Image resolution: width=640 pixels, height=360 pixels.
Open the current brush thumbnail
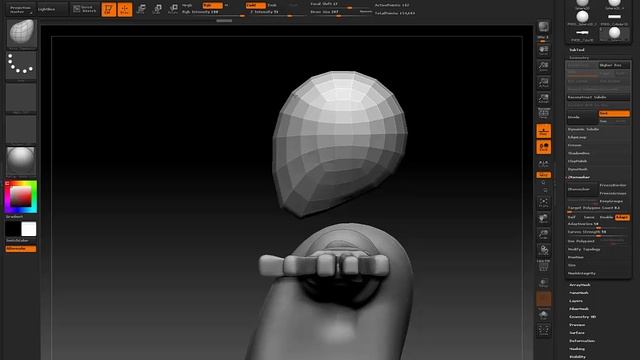(x=21, y=33)
